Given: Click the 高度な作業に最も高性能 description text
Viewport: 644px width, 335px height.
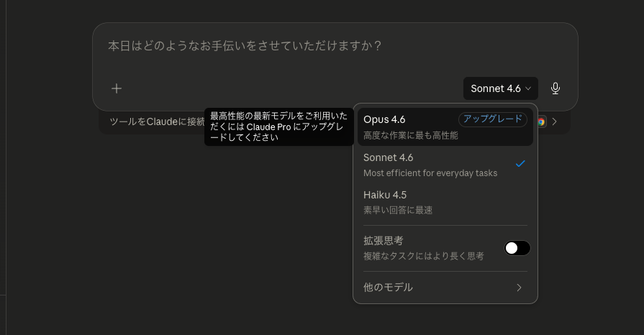Looking at the screenshot, I should pyautogui.click(x=411, y=135).
